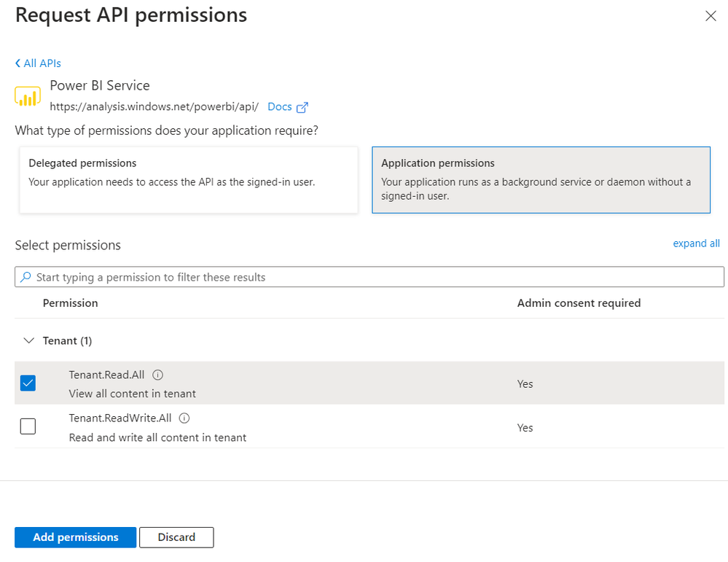728x562 pixels.
Task: Click the back chevron next to All APIs
Action: point(17,63)
